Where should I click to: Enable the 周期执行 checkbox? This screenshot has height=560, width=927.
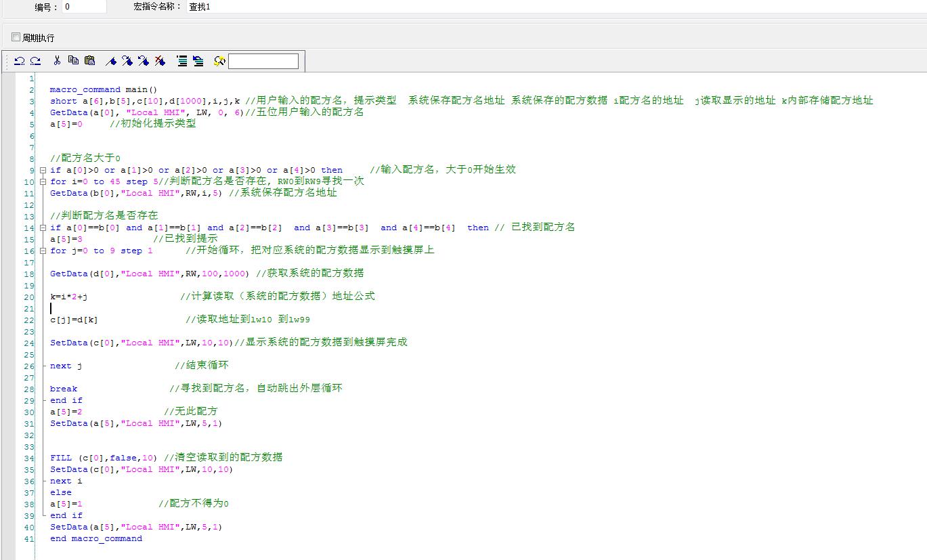coord(16,37)
